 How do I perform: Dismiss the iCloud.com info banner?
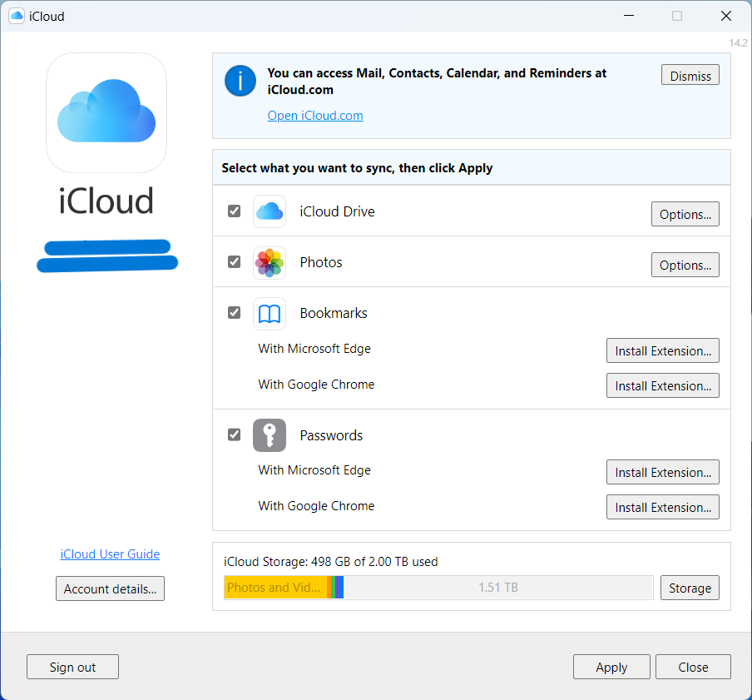click(x=690, y=75)
